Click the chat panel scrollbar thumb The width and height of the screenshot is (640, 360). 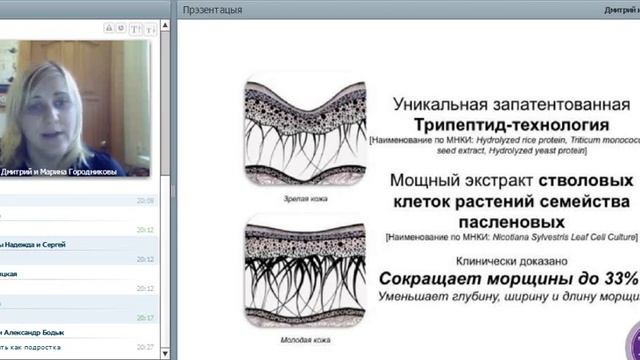click(165, 103)
